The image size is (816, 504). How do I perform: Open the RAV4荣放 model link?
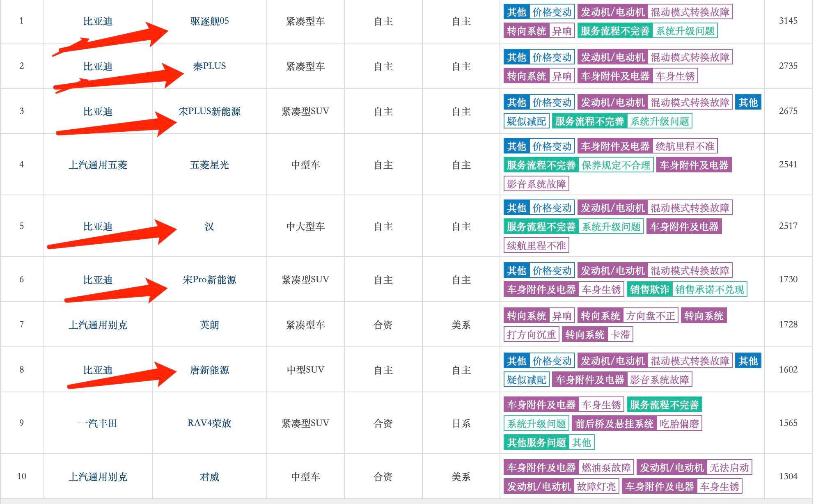tap(209, 423)
